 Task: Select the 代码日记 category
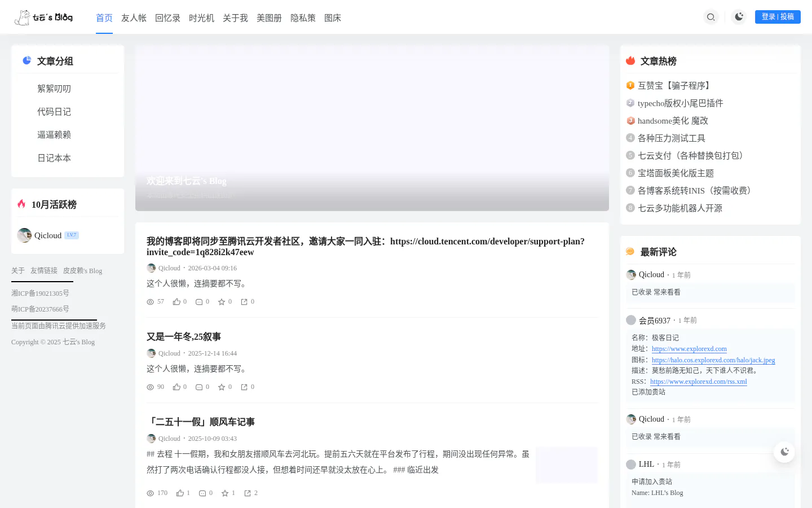(x=54, y=112)
